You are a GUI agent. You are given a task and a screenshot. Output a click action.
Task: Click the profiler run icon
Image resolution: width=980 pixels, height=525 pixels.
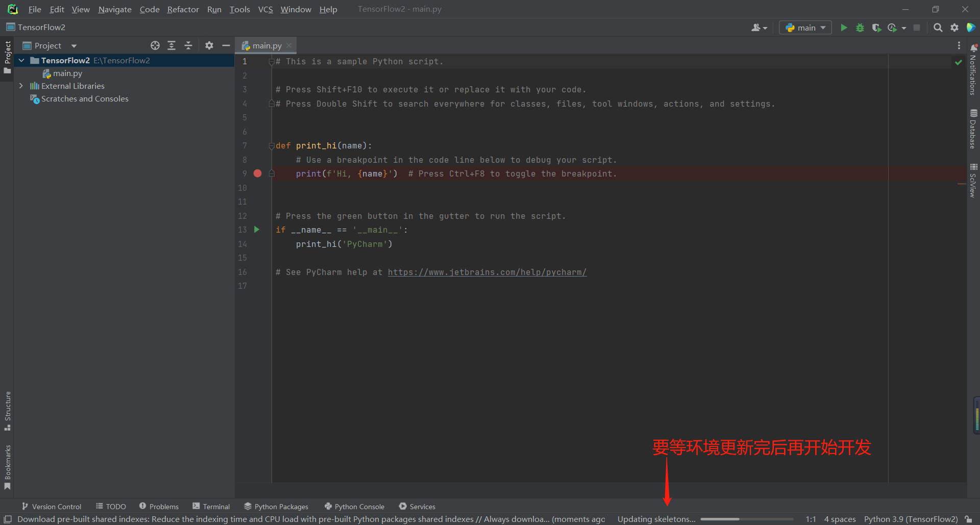[x=892, y=28]
